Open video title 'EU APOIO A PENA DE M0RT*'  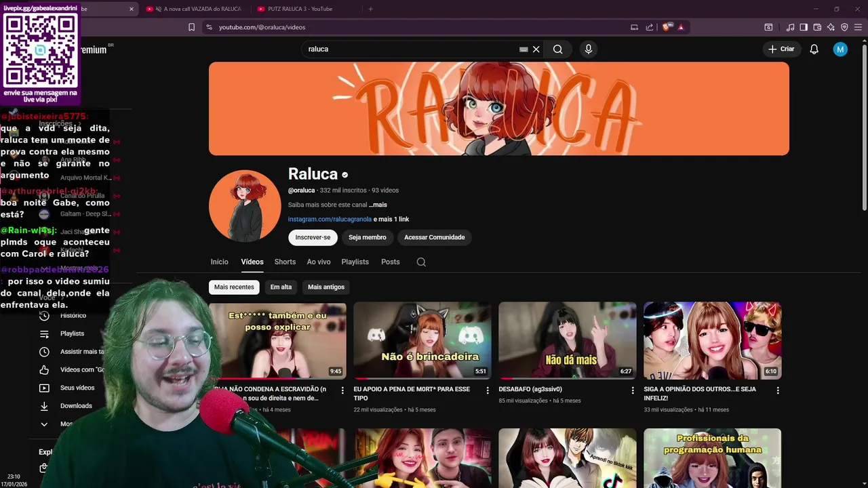[412, 393]
